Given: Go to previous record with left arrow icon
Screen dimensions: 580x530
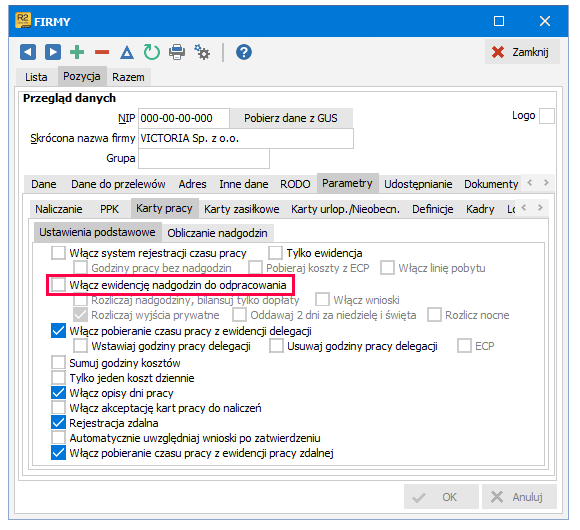Looking at the screenshot, I should coord(28,52).
